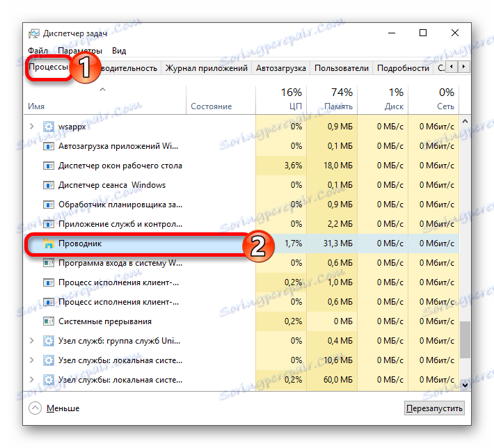Click the Приложение служб и контрол... icon
The width and height of the screenshot is (494, 448).
click(x=48, y=224)
